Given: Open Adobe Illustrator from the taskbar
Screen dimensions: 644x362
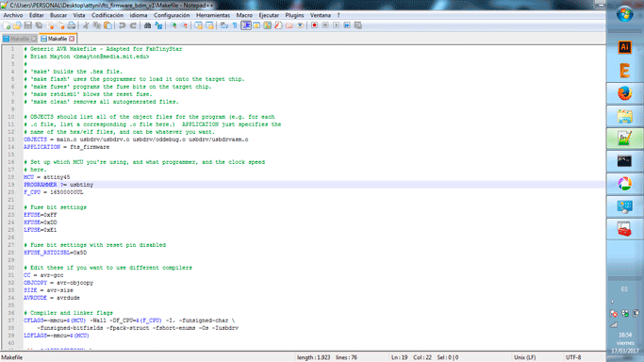Looking at the screenshot, I should (625, 47).
